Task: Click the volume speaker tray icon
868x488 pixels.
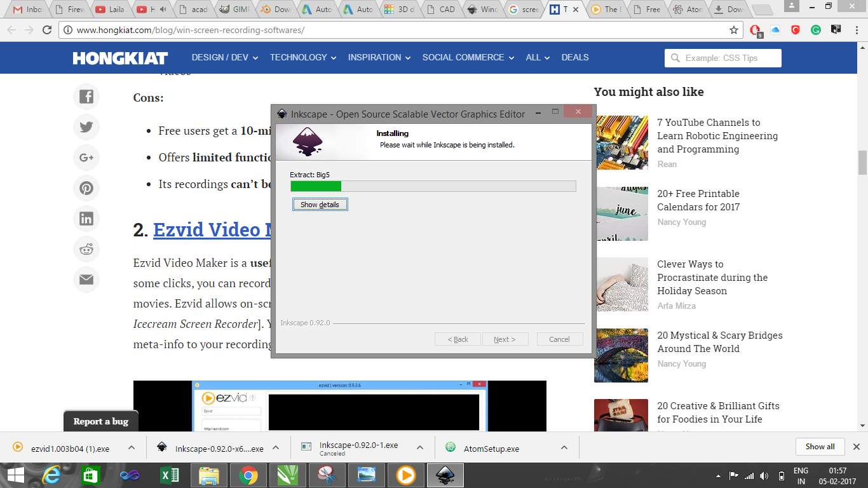Action: (x=764, y=475)
